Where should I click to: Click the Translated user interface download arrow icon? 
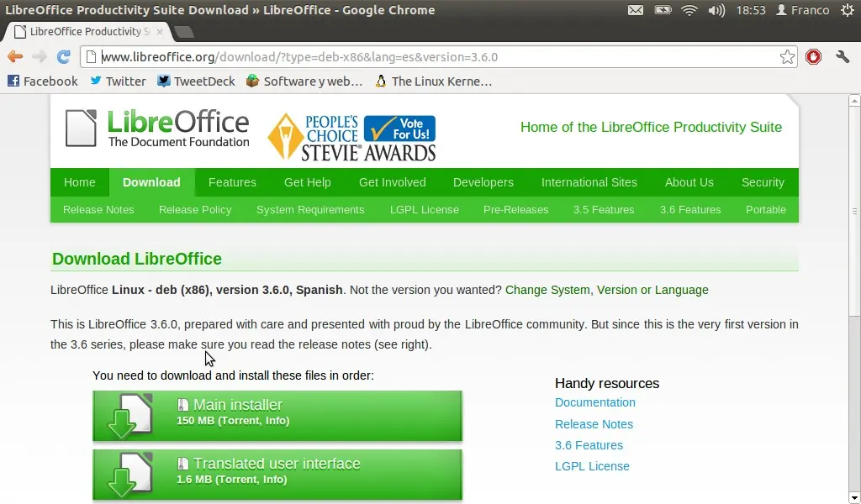[129, 475]
